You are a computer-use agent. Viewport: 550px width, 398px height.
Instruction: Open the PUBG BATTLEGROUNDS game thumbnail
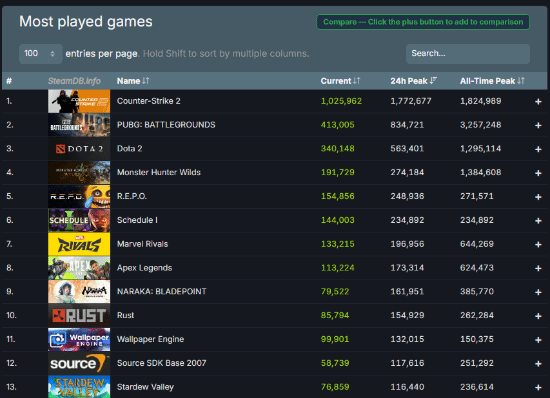click(79, 125)
